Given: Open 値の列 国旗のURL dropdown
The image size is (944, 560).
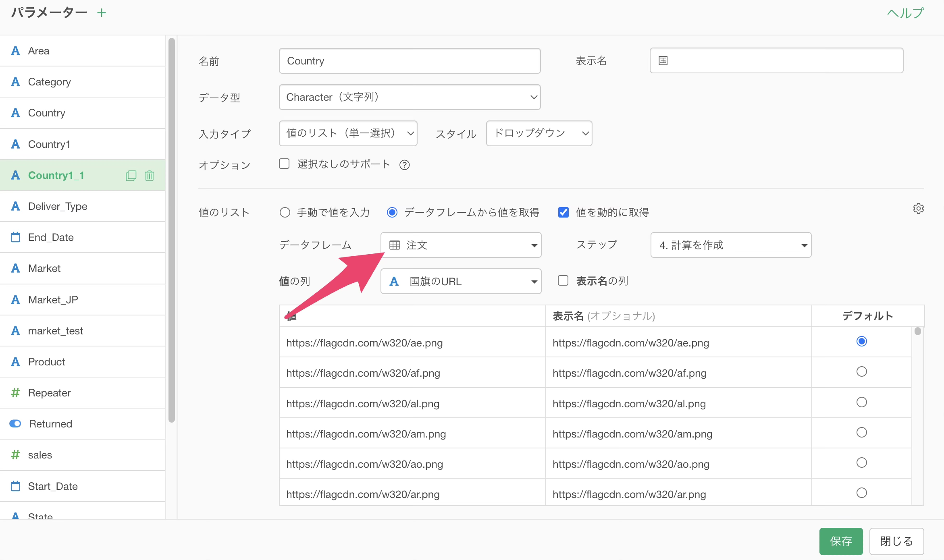Looking at the screenshot, I should tap(461, 281).
